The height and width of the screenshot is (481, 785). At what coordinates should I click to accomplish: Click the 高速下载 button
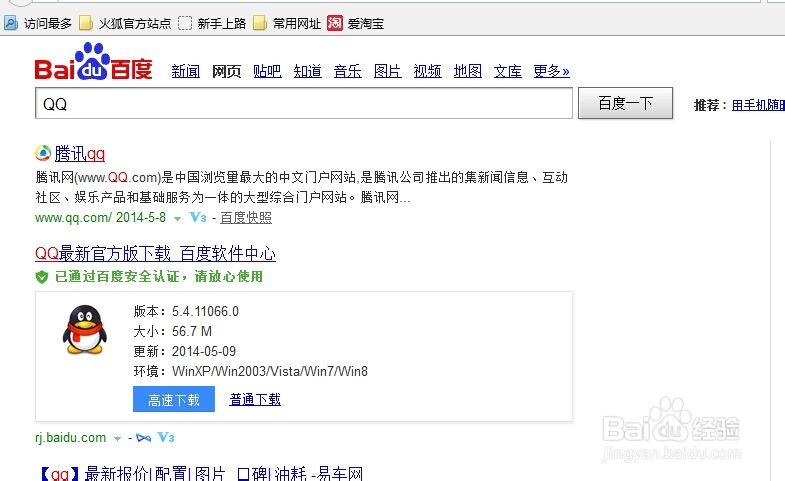pos(174,399)
